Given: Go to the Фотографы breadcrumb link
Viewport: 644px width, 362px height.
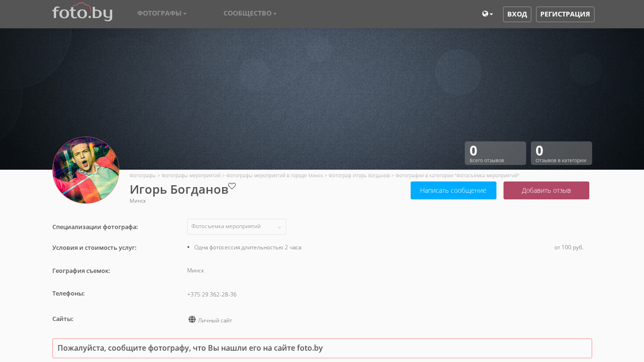Looking at the screenshot, I should tap(142, 175).
